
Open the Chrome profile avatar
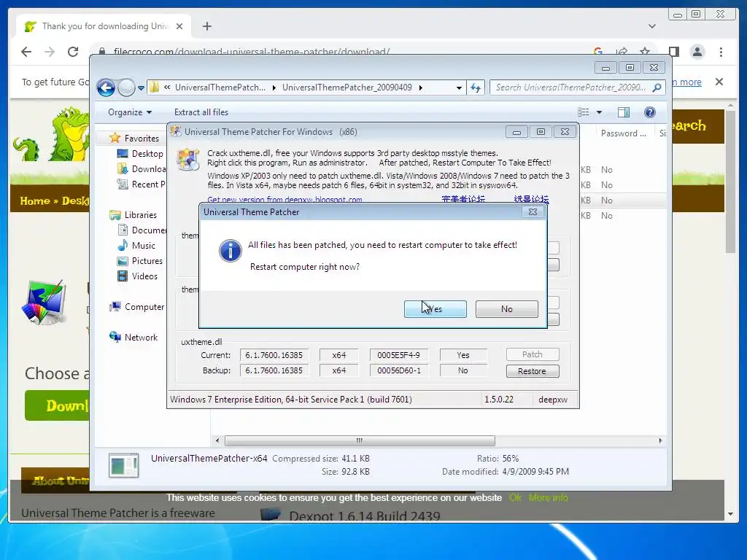click(x=697, y=52)
